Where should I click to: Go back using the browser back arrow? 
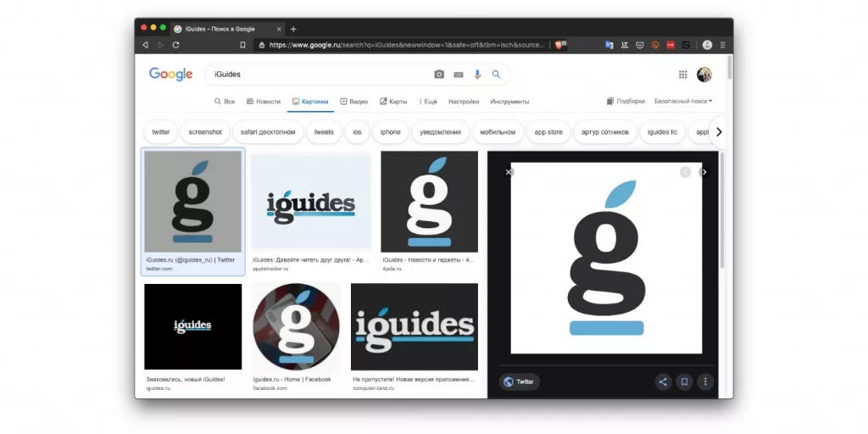click(x=146, y=45)
